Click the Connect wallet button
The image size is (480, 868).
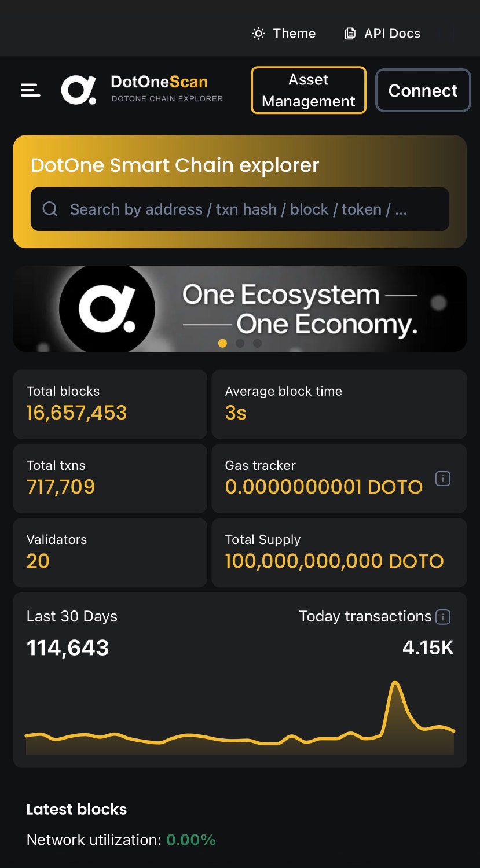coord(423,90)
